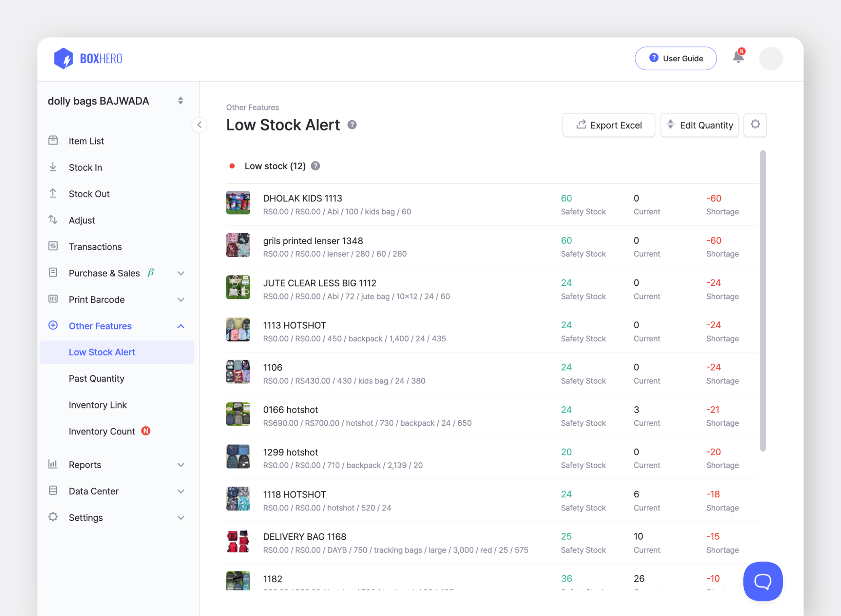This screenshot has height=616, width=841.
Task: Open the user profile avatar
Action: 770,58
